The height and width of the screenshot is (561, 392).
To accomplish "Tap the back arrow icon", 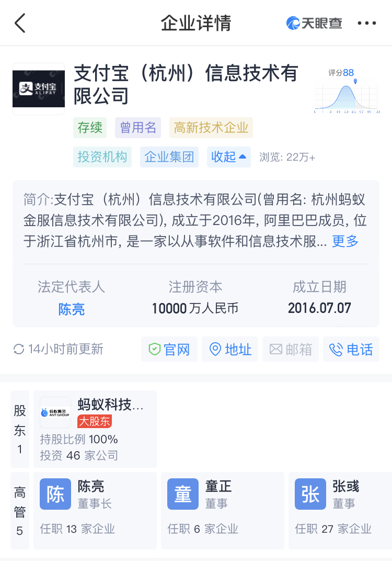I will pyautogui.click(x=20, y=23).
